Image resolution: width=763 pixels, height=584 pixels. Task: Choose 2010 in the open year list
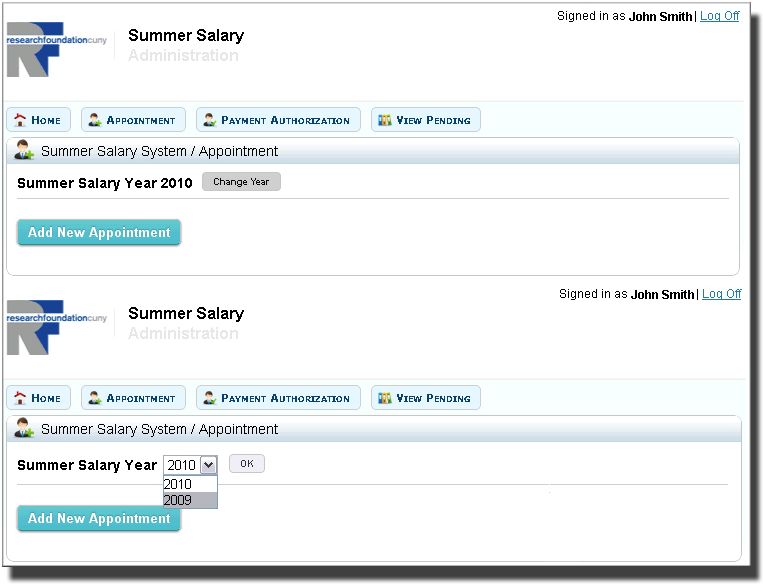point(190,484)
